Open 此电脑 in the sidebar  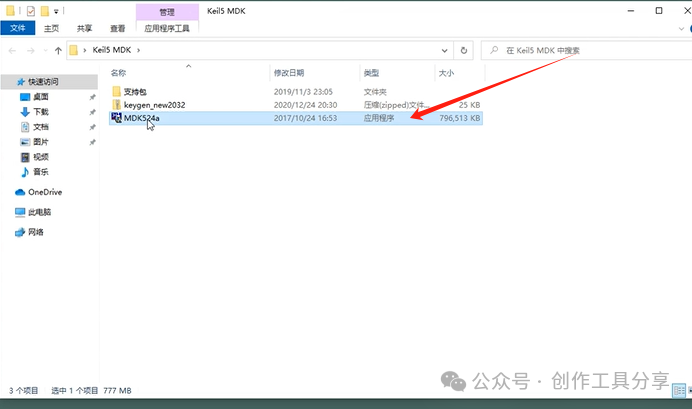[39, 212]
